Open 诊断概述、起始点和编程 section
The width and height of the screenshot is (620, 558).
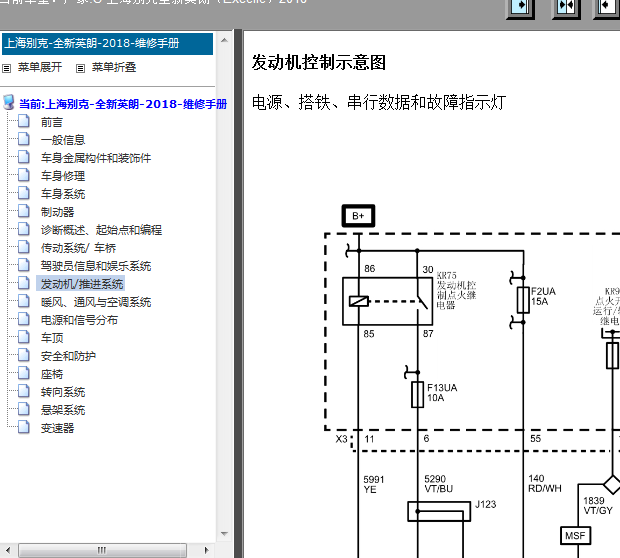point(101,230)
